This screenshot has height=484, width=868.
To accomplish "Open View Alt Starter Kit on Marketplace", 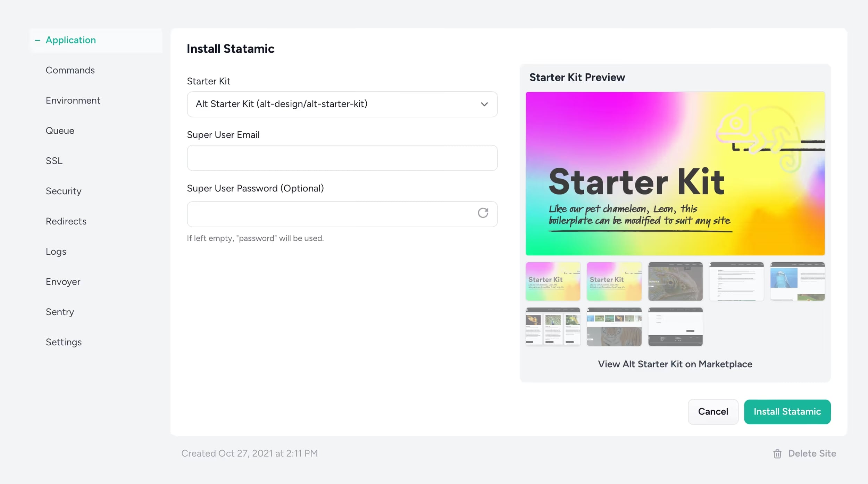I will pyautogui.click(x=675, y=364).
